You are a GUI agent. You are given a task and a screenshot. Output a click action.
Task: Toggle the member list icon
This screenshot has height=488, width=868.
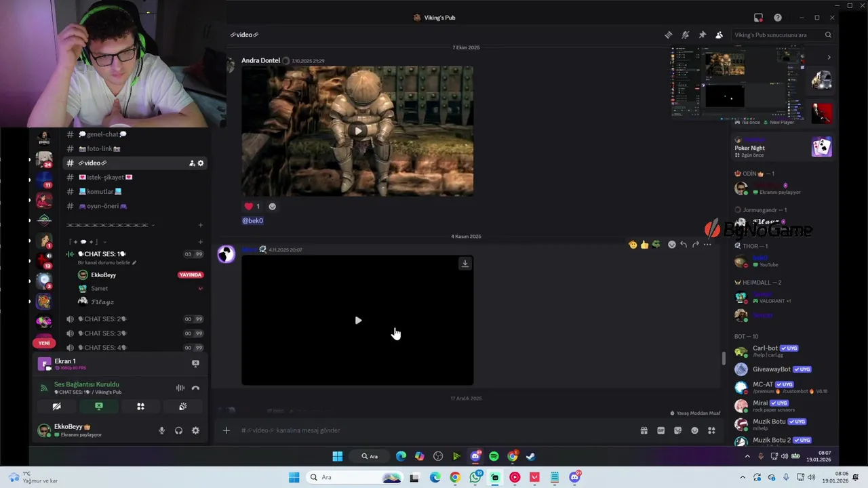point(719,35)
